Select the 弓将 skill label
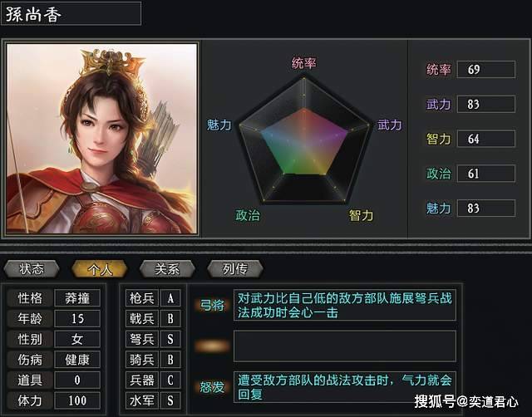This screenshot has width=532, height=417. pyautogui.click(x=212, y=305)
